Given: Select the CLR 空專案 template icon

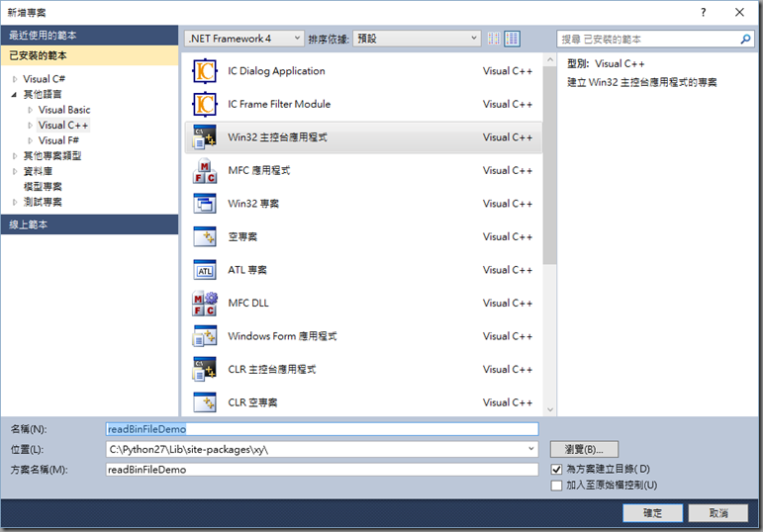Looking at the screenshot, I should tap(205, 402).
